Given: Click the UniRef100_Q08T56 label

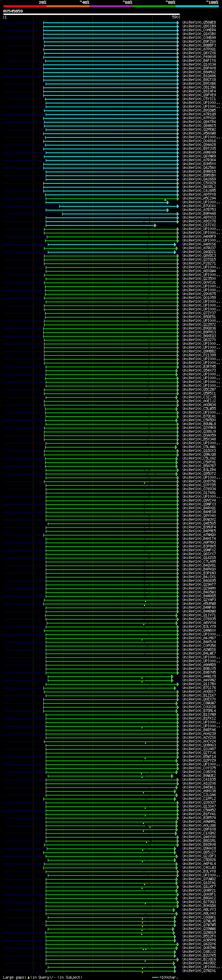Looking at the screenshot, I should pos(199,481).
